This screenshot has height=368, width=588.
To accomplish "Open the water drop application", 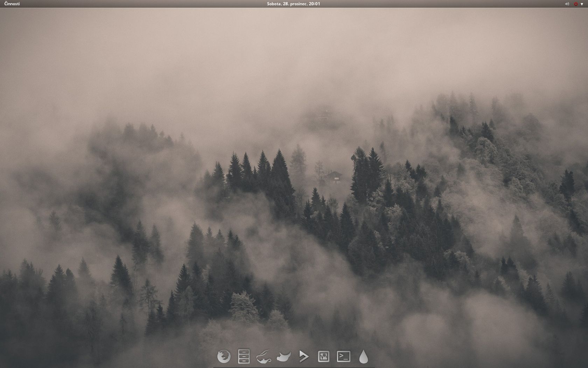I will tap(364, 356).
